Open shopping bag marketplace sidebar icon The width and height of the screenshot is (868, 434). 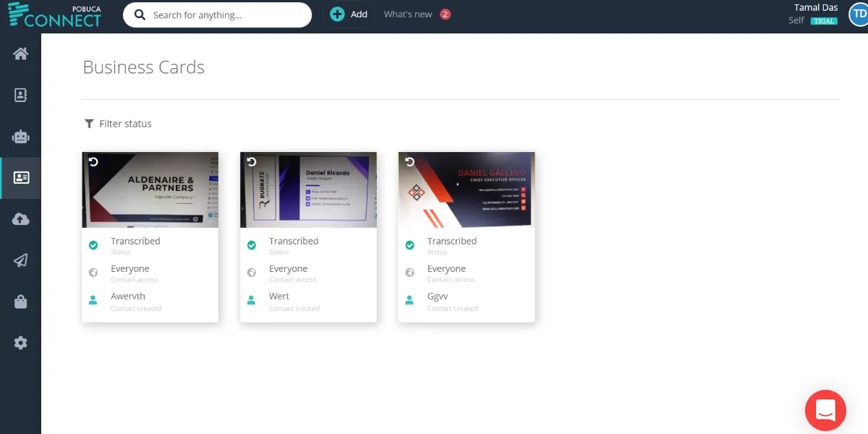coord(20,302)
